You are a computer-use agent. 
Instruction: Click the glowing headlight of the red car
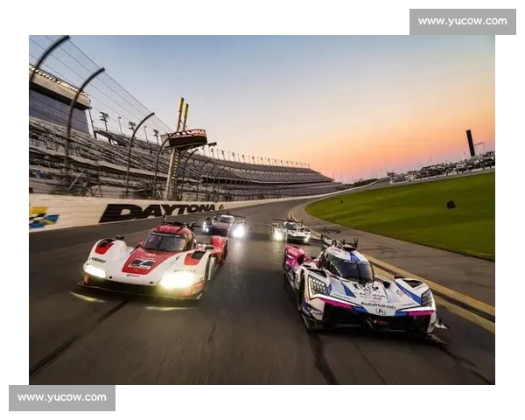coord(178,280)
